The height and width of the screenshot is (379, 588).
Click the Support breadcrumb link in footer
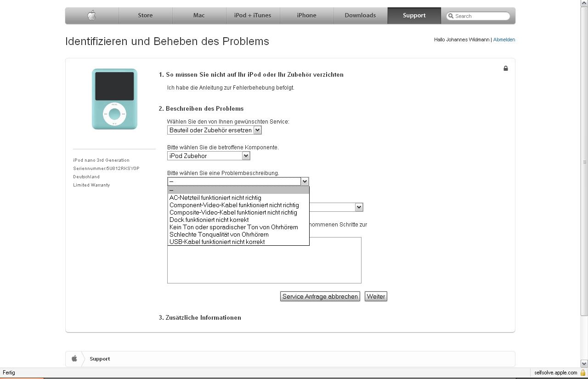pyautogui.click(x=100, y=359)
